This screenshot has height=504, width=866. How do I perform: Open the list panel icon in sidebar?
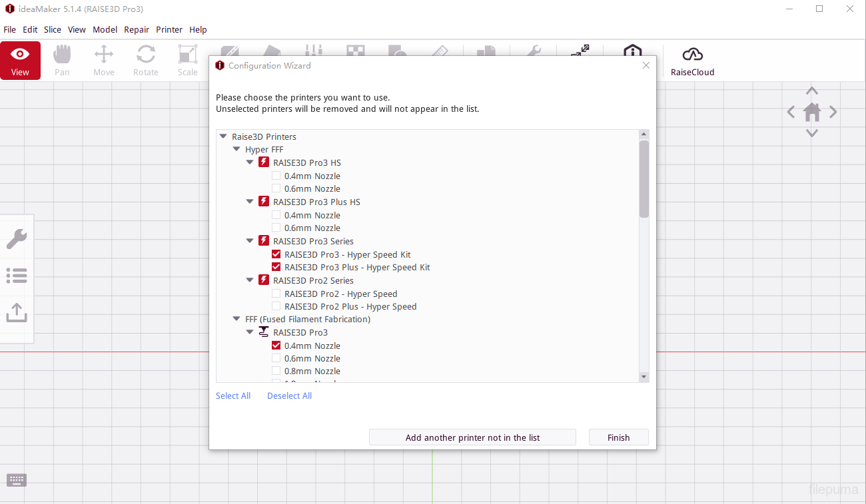click(x=17, y=275)
